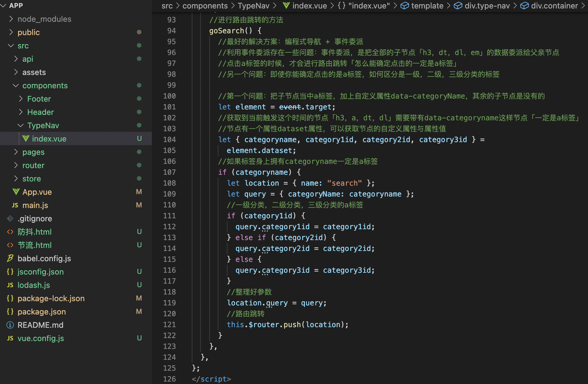588x384 pixels.
Task: Click the Vue icon in the breadcrumb bar
Action: pyautogui.click(x=286, y=5)
